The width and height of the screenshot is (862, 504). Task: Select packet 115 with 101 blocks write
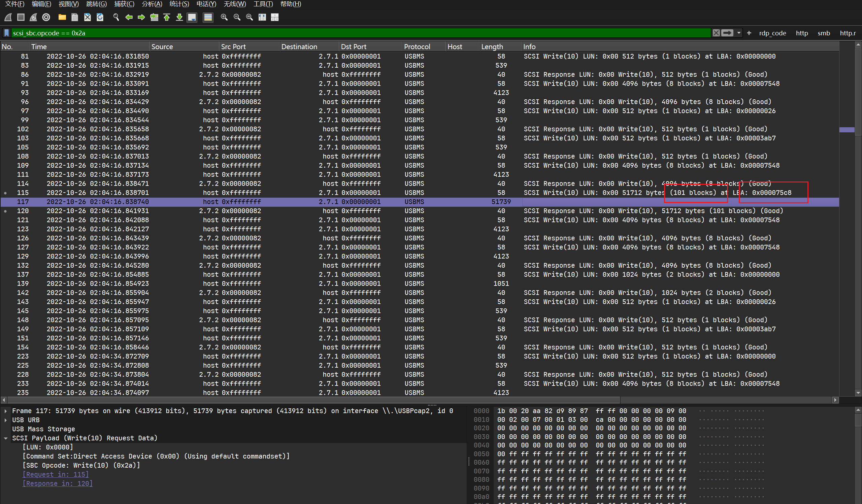420,193
